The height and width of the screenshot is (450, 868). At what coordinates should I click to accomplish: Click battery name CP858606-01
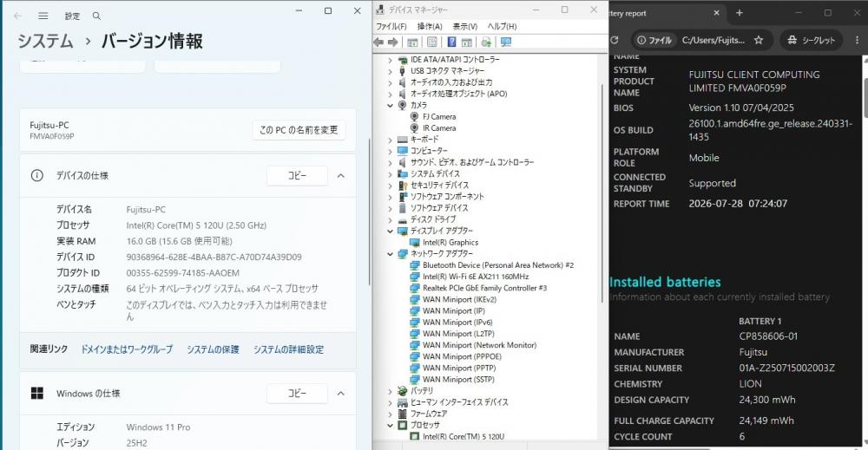[768, 336]
